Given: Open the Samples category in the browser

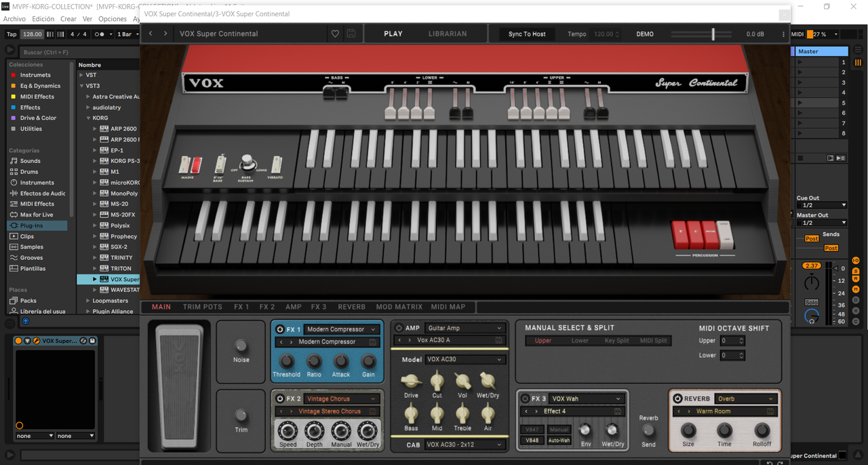Looking at the screenshot, I should [x=31, y=247].
